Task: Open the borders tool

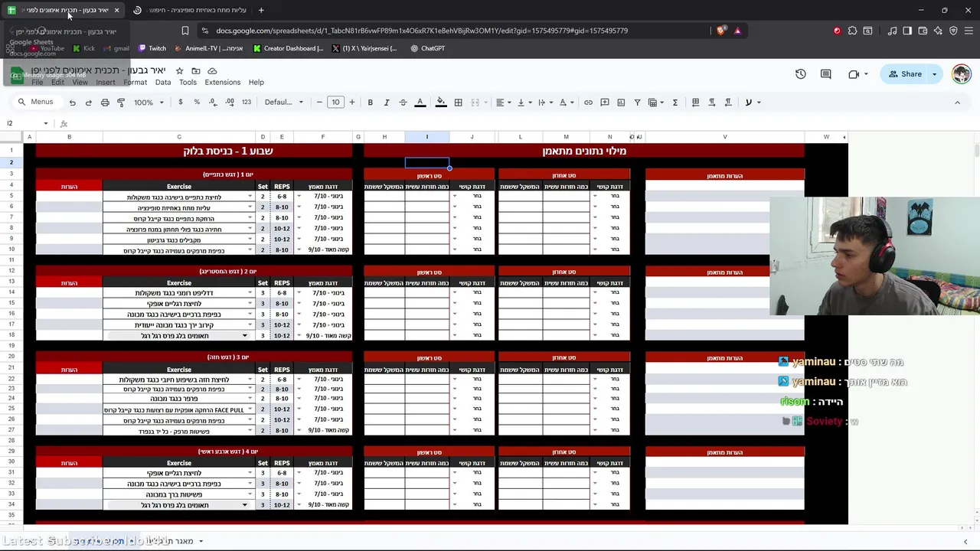Action: [x=458, y=103]
